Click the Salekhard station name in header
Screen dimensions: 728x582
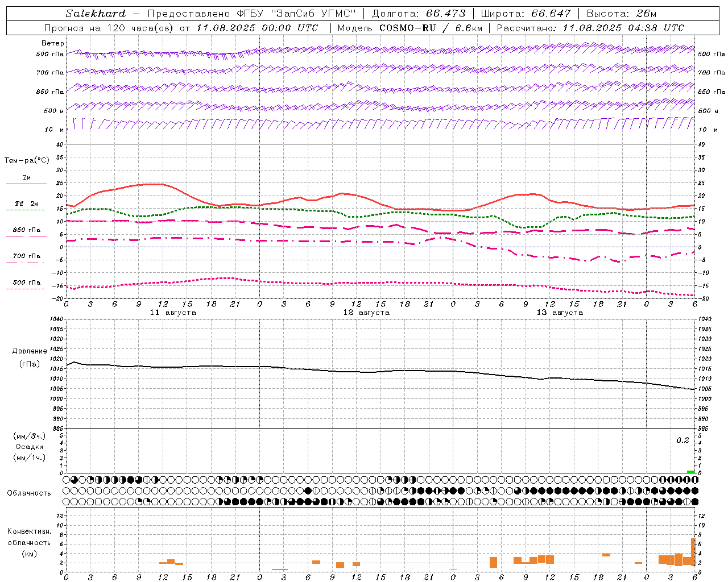click(x=96, y=14)
